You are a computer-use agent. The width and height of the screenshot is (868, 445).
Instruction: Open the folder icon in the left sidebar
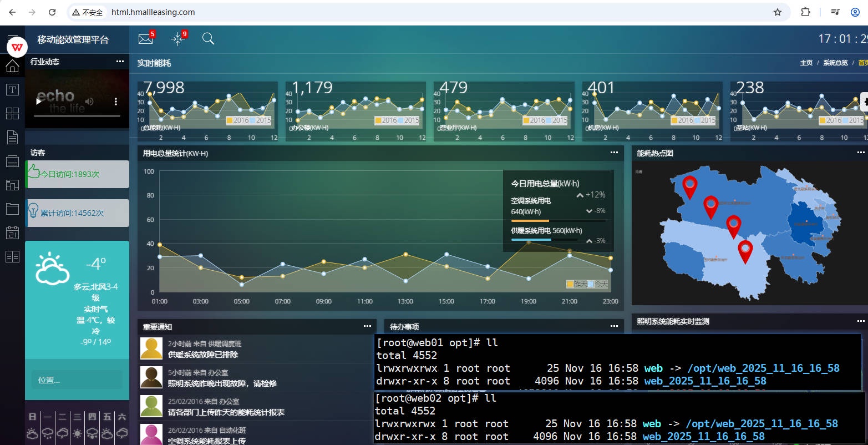[x=12, y=209]
